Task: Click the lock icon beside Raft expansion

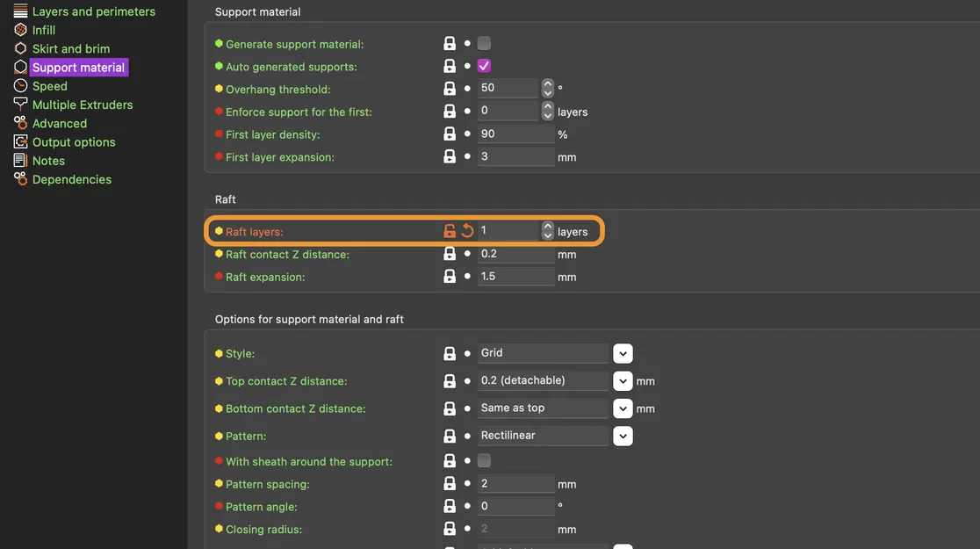Action: [x=450, y=277]
